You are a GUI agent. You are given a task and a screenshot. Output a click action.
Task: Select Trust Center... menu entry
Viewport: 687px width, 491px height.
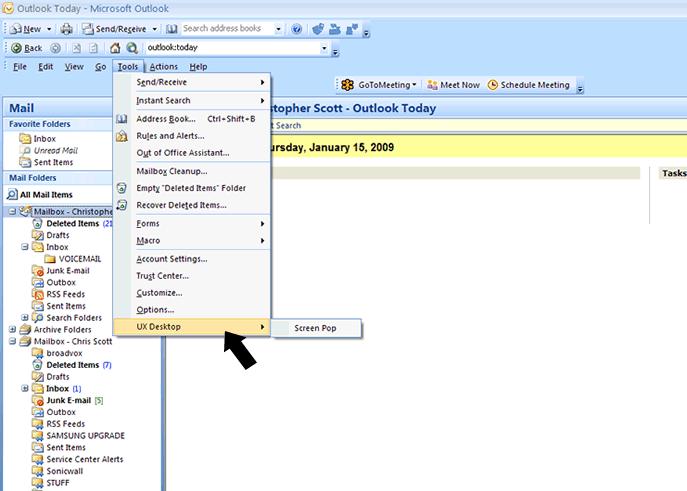pos(192,276)
